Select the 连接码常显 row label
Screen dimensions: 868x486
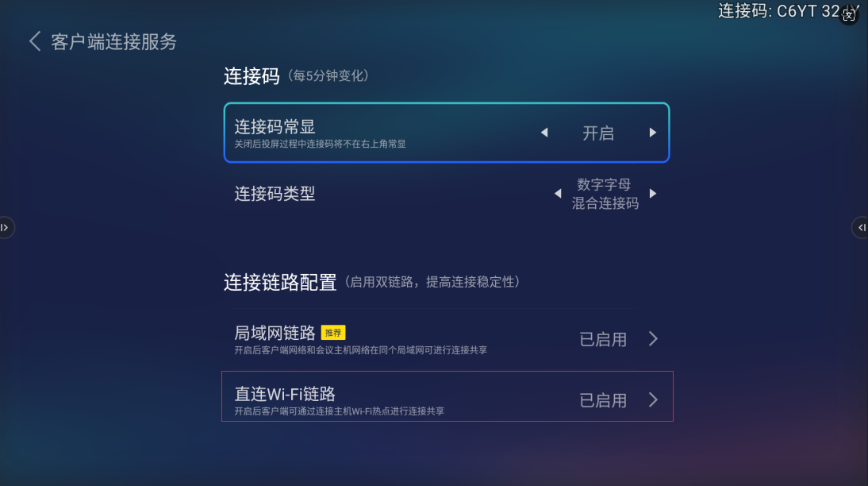[275, 125]
